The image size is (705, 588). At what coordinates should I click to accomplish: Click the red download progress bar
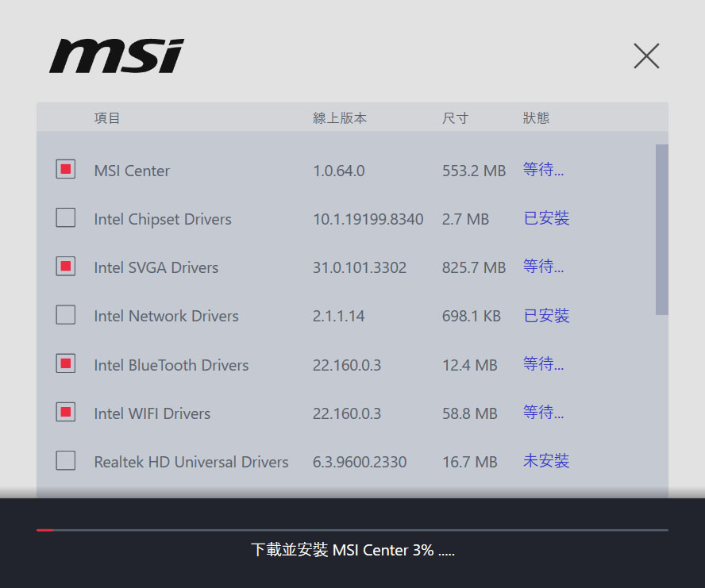[45, 530]
